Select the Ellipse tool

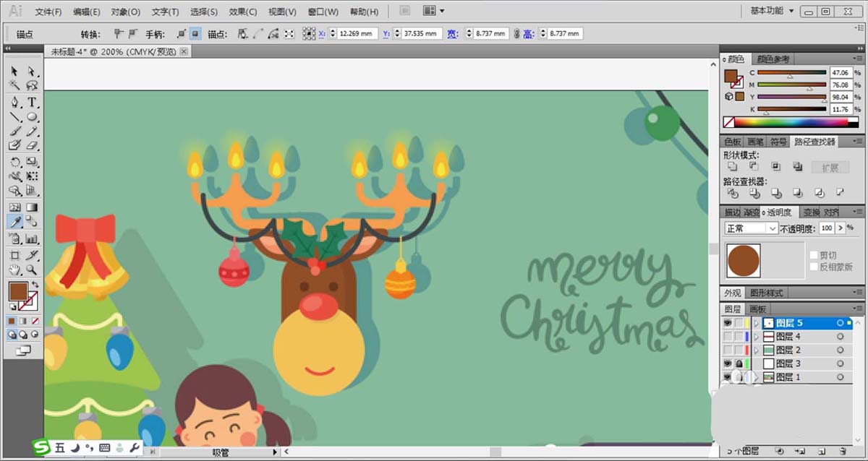[32, 116]
